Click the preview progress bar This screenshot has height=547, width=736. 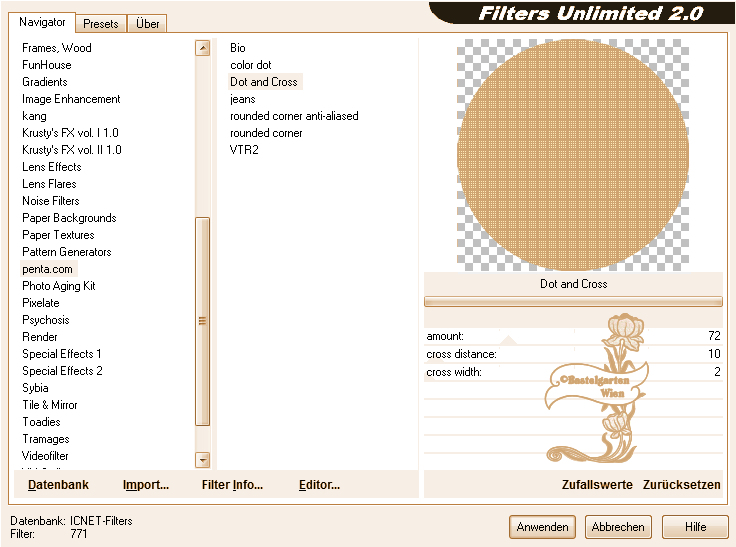point(573,301)
